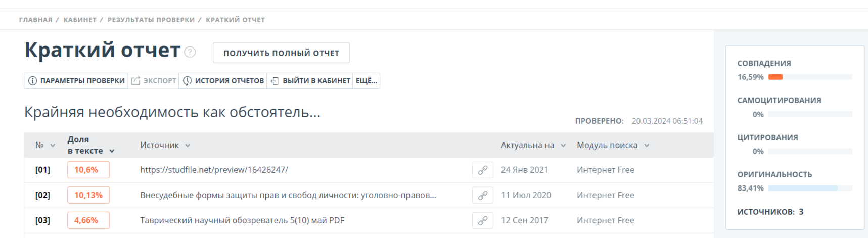Click 83,41% originality value
This screenshot has height=238, width=868.
coord(751,188)
